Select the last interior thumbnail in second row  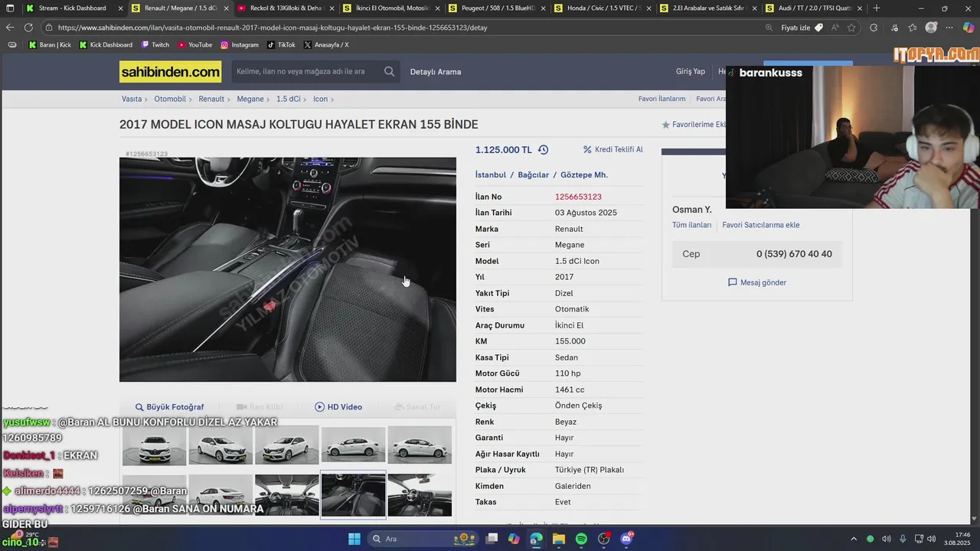pos(420,495)
